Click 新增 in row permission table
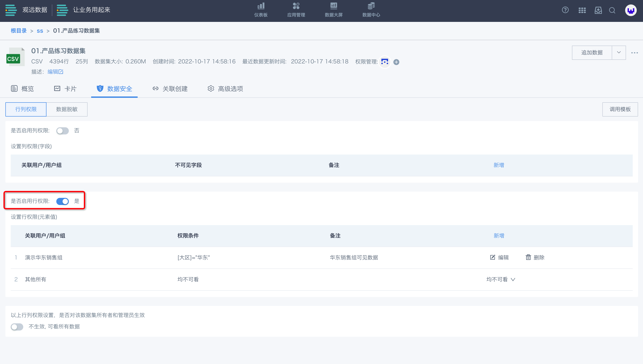643x364 pixels. tap(499, 236)
